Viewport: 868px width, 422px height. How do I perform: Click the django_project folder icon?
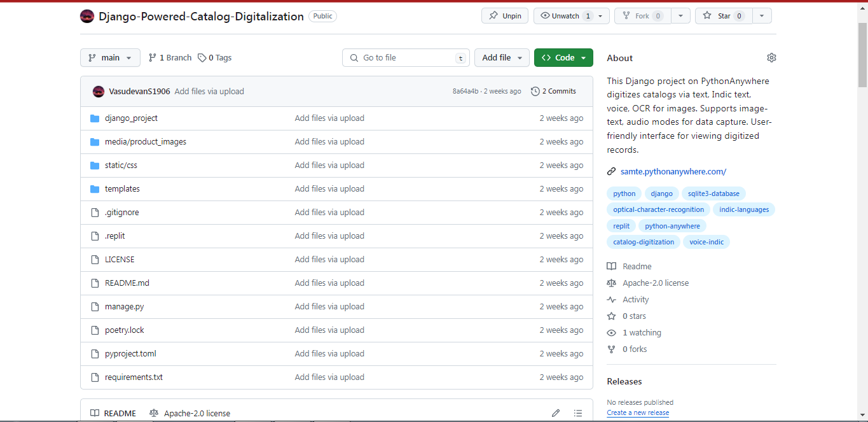95,118
